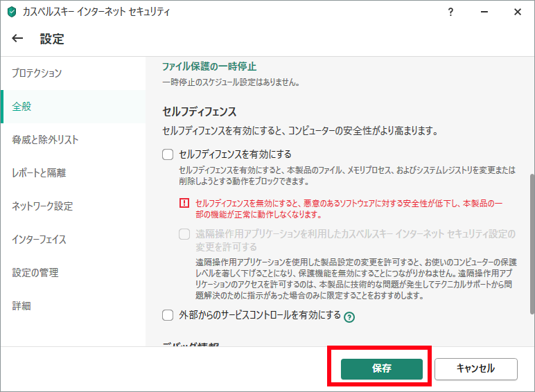The height and width of the screenshot is (392, 535).
Task: Toggle 外部からのサービスコントロールを有効にする checkbox
Action: (x=167, y=315)
